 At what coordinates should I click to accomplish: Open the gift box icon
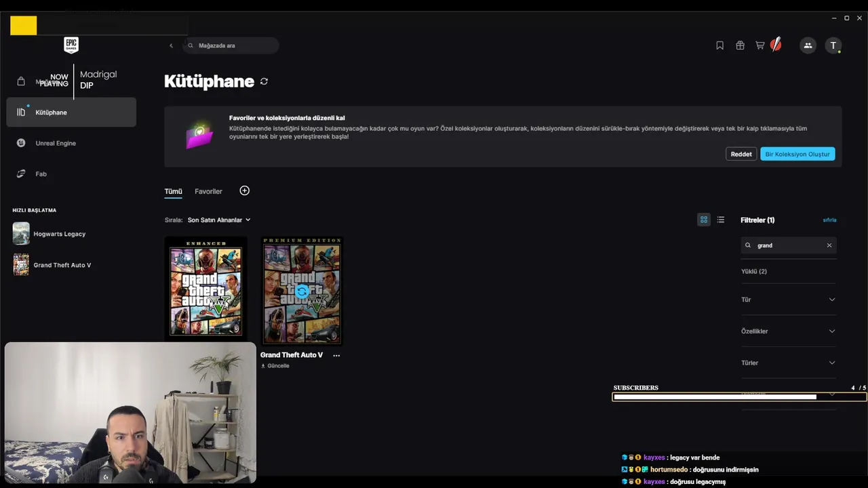(x=740, y=45)
